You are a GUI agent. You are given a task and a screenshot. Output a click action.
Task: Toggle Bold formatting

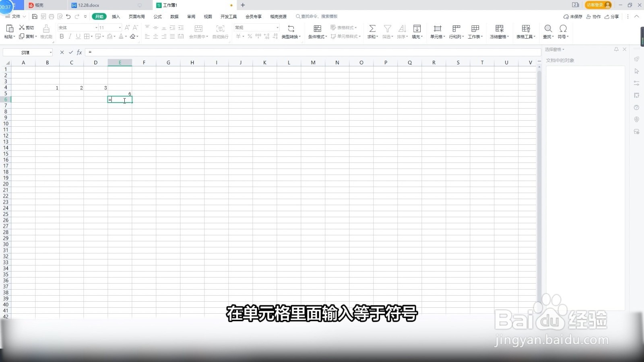[x=62, y=36]
